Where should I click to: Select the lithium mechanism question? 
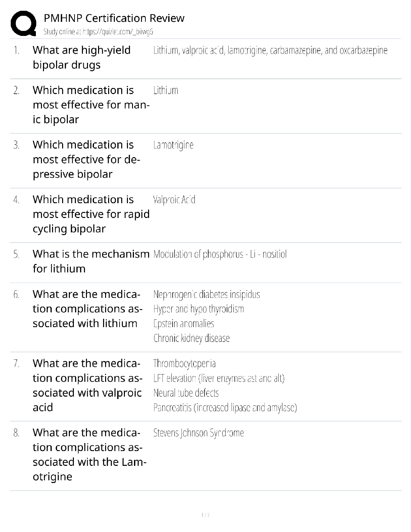tap(91, 261)
